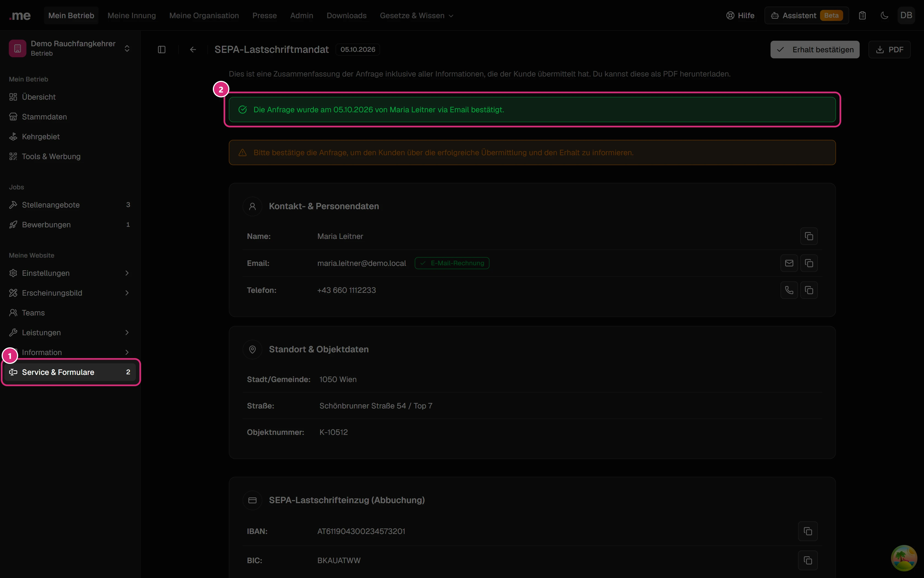This screenshot has height=578, width=924.
Task: Open Übersicht in the sidebar
Action: [70, 97]
